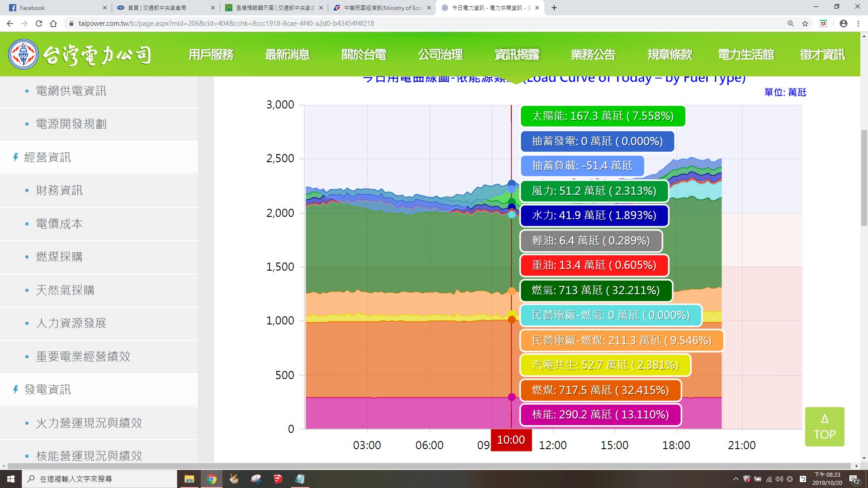
Task: Open 重要電業經營績效 sidebar link
Action: [x=83, y=357]
